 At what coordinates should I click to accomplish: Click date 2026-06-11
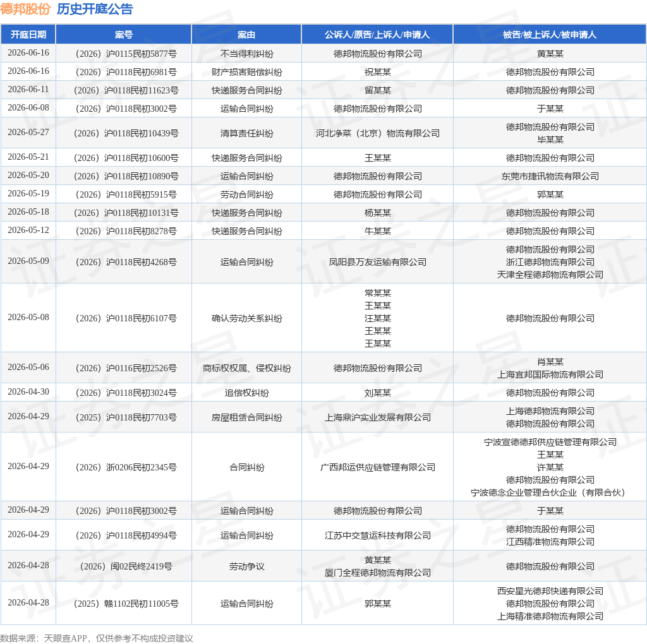click(28, 90)
